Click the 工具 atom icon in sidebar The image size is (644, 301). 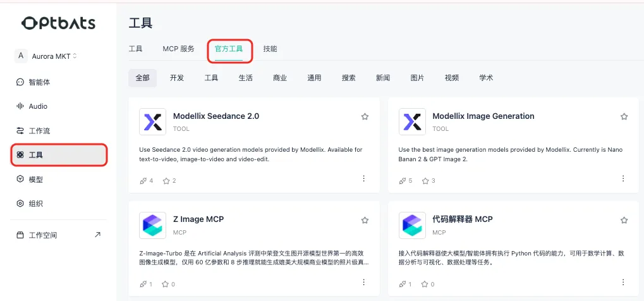click(20, 155)
